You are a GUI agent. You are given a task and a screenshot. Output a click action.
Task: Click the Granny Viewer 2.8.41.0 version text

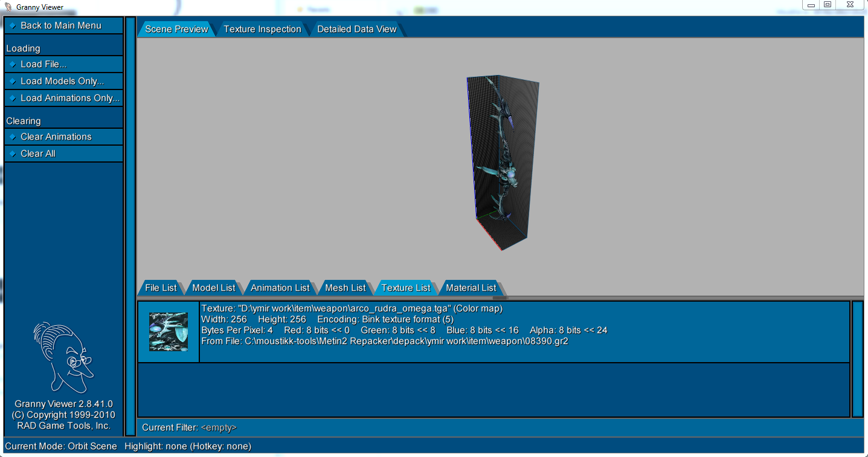point(63,404)
